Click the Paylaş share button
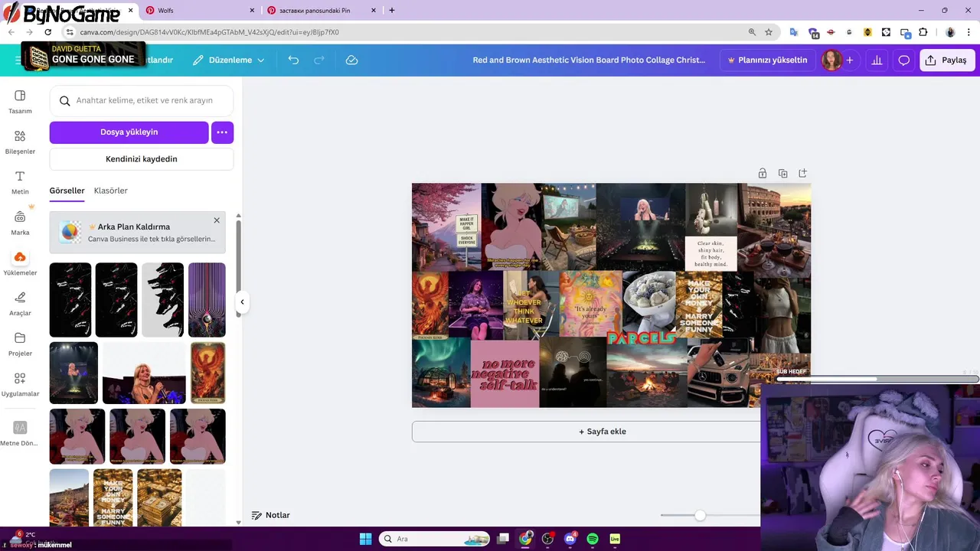 947,60
